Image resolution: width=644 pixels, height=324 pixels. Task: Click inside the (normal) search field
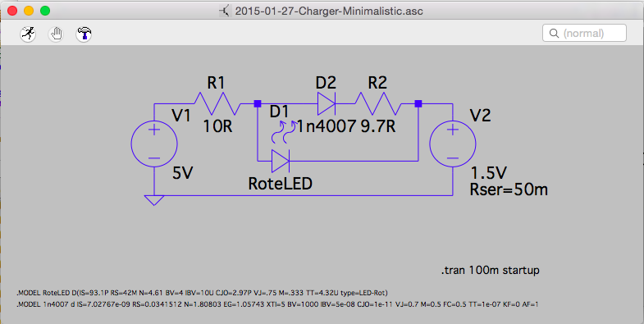click(584, 33)
